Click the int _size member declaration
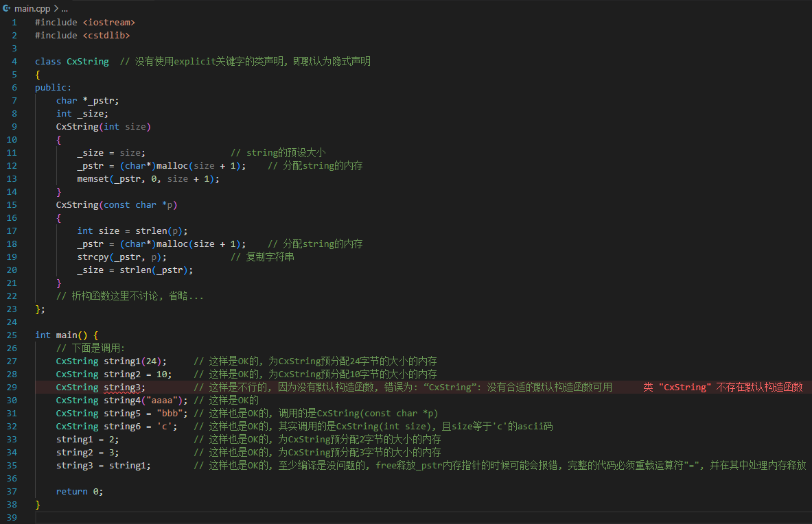812x524 pixels. [x=82, y=113]
